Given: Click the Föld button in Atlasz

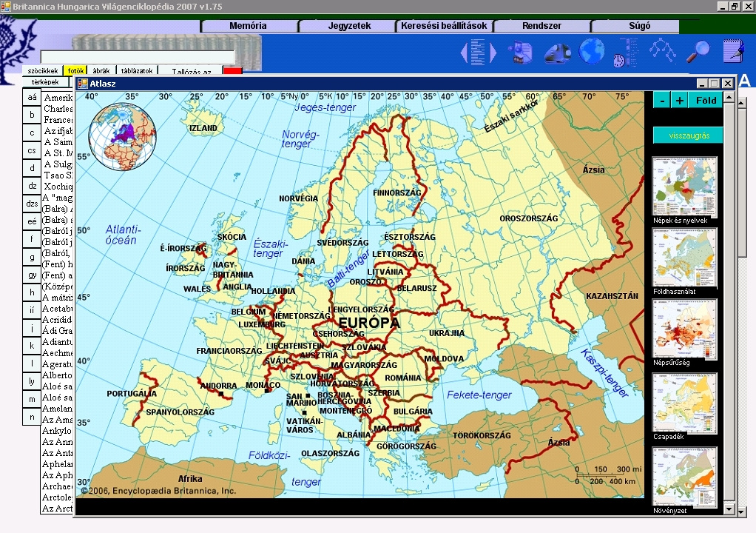Looking at the screenshot, I should point(706,101).
